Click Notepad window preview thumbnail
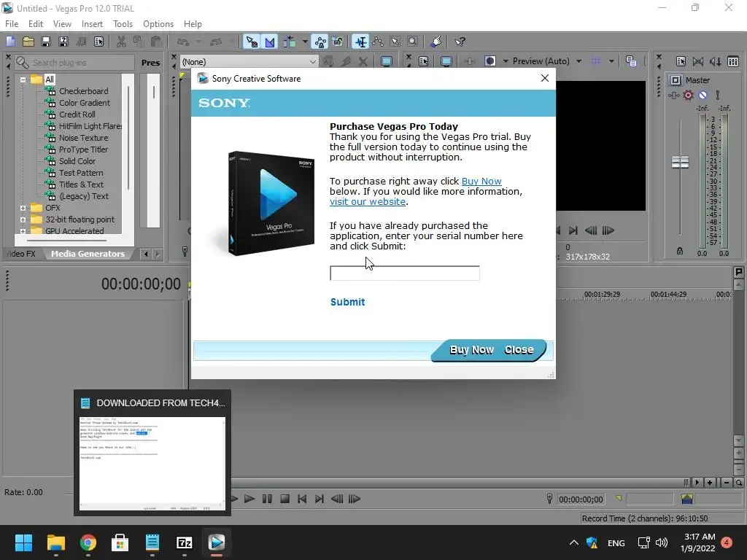This screenshot has height=560, width=747. 152,463
